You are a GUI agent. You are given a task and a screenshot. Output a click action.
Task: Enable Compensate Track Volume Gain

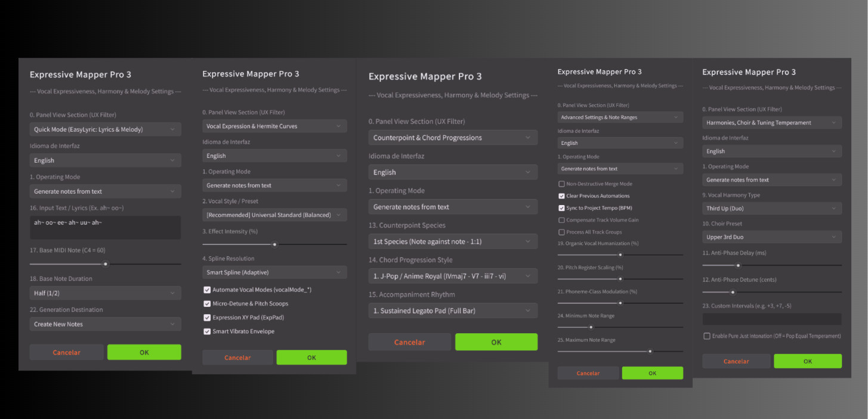pos(561,220)
